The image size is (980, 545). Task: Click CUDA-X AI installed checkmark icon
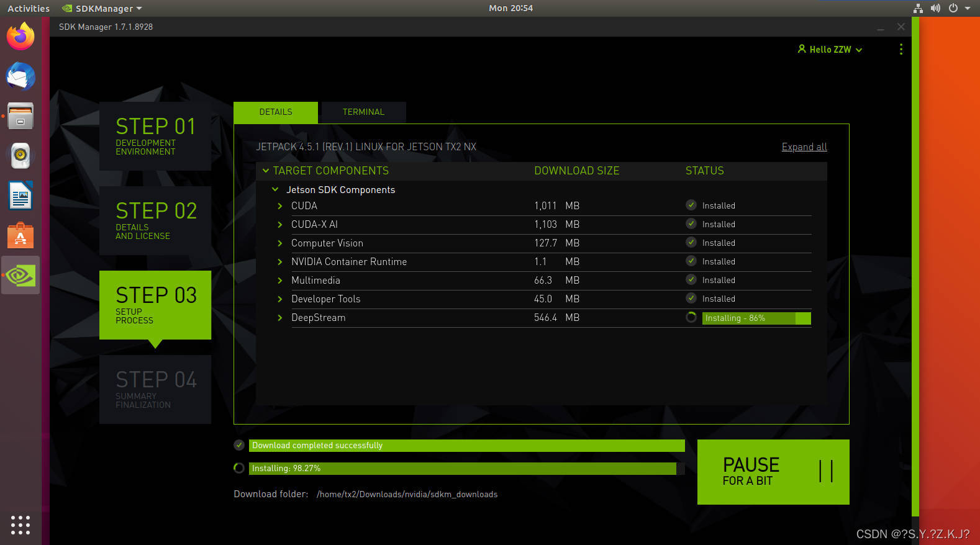(691, 223)
